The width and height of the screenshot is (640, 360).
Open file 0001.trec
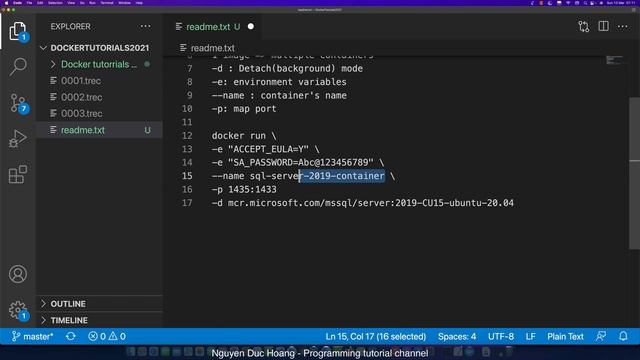click(x=81, y=81)
